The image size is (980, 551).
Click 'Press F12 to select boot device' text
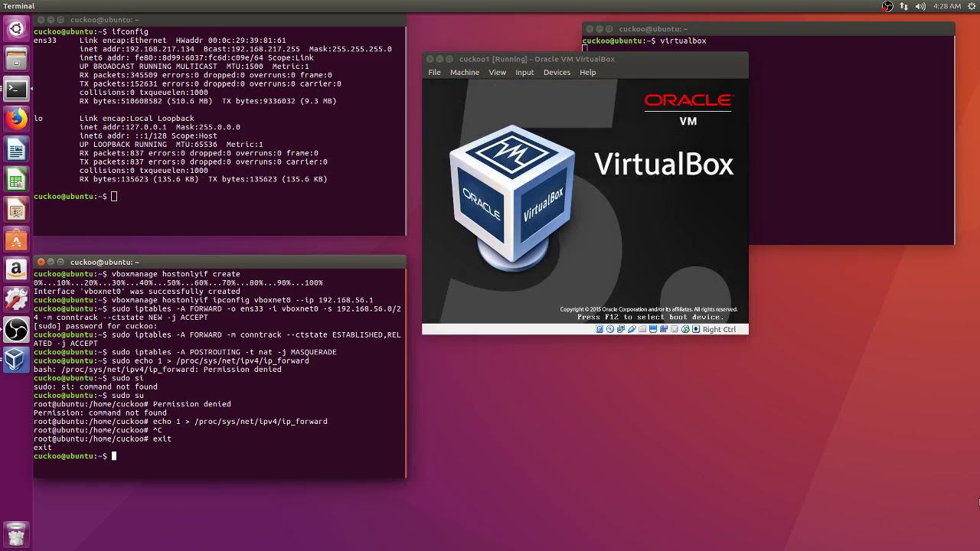pyautogui.click(x=649, y=317)
